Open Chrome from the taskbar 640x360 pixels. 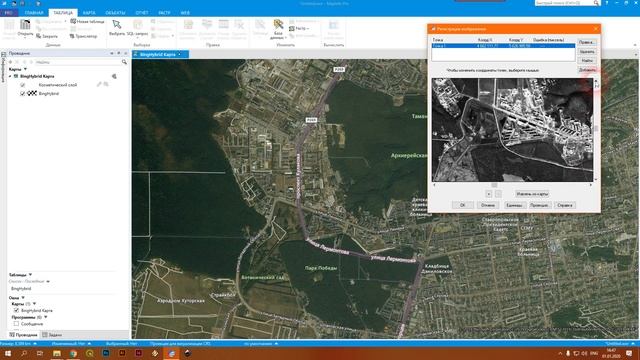[x=73, y=353]
